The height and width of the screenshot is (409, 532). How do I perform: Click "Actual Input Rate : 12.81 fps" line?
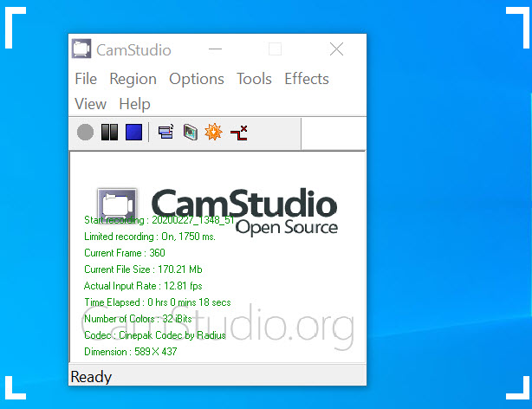(143, 286)
